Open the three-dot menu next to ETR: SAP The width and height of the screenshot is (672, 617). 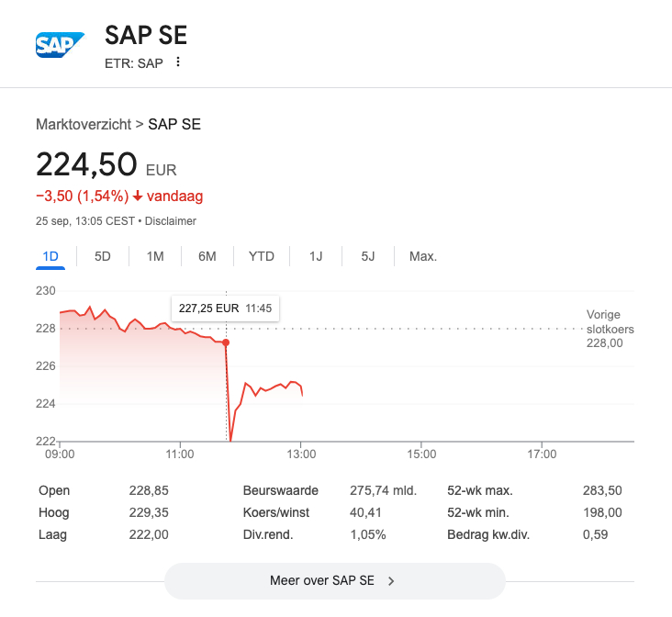pyautogui.click(x=178, y=62)
